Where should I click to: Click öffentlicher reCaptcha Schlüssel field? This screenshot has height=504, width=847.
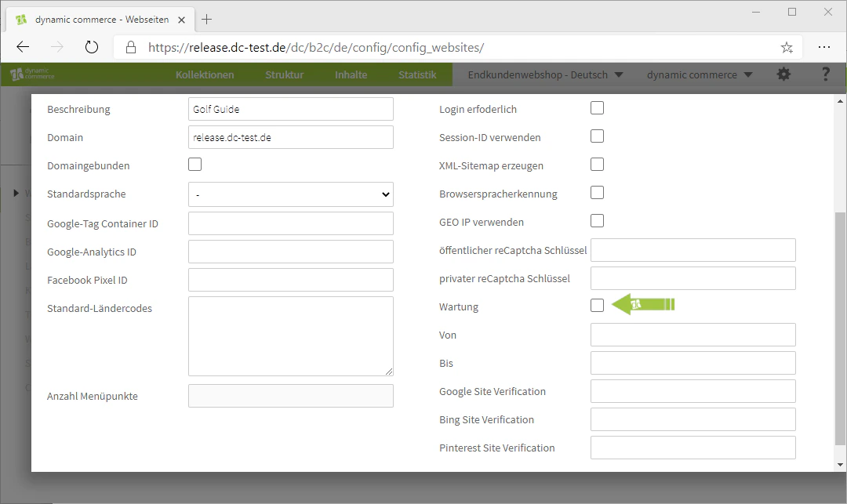693,250
